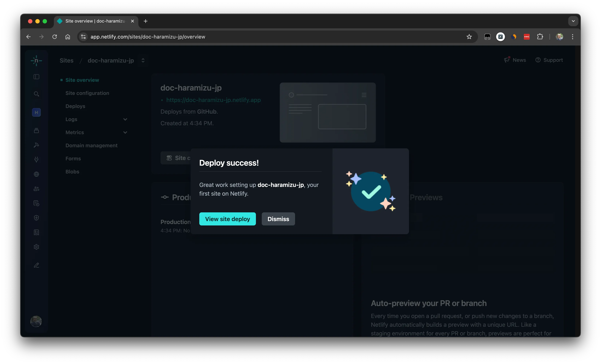Dismiss the deploy success modal
601x364 pixels.
tap(278, 219)
